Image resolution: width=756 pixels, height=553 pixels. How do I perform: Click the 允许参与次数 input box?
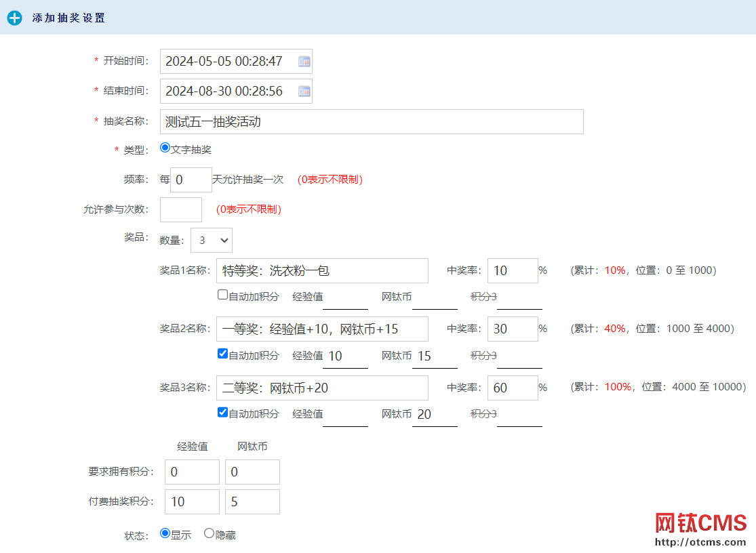coord(181,209)
